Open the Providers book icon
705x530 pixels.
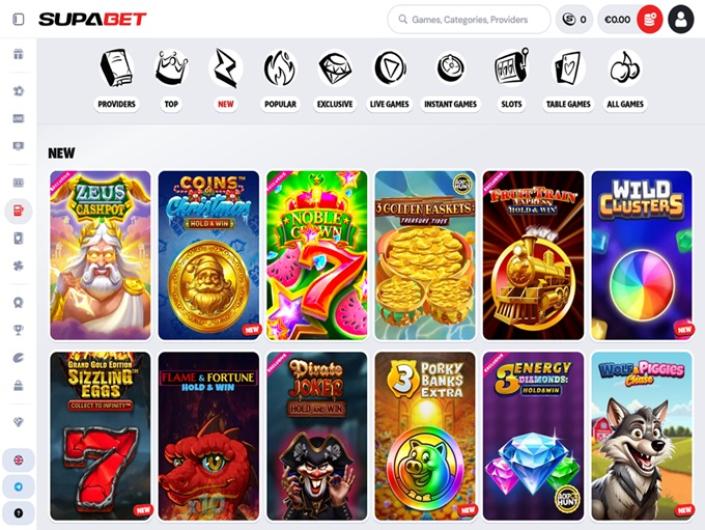(116, 68)
